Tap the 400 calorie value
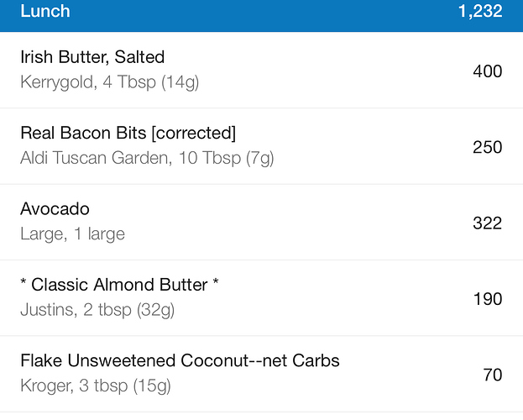523x420 pixels. [487, 71]
